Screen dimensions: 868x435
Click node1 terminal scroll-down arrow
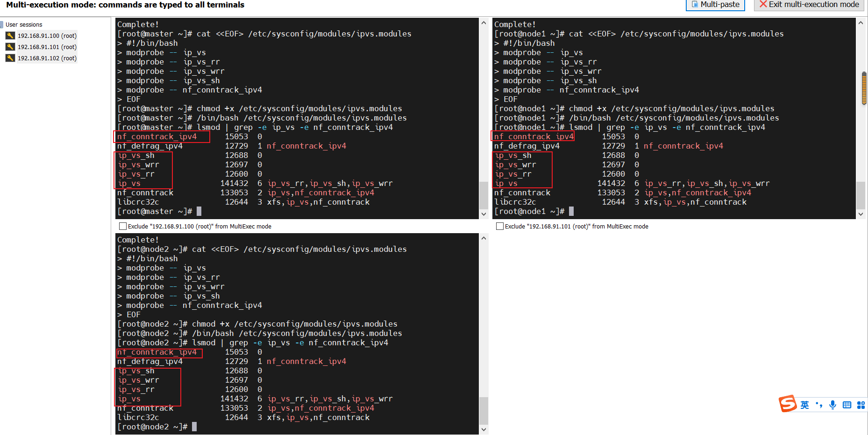click(x=861, y=214)
